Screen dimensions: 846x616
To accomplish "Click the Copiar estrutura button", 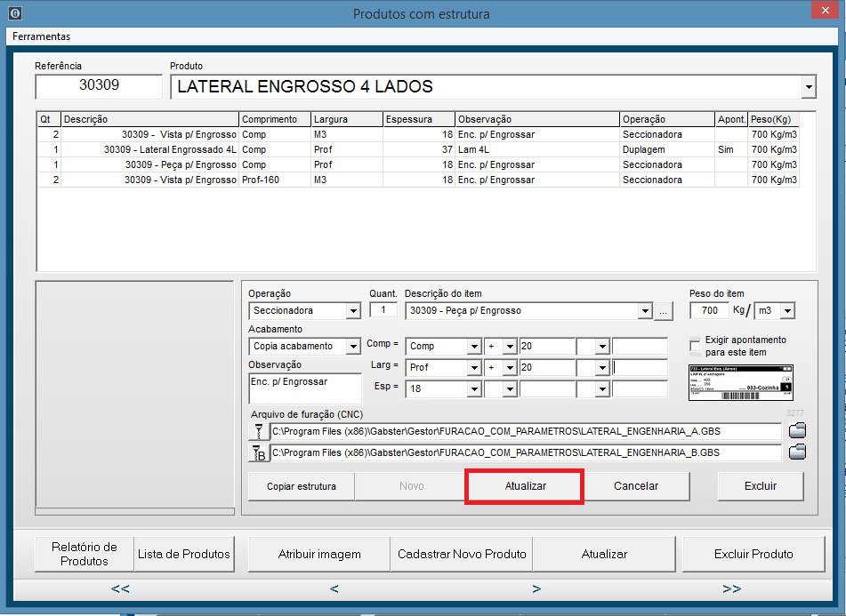I will click(301, 486).
